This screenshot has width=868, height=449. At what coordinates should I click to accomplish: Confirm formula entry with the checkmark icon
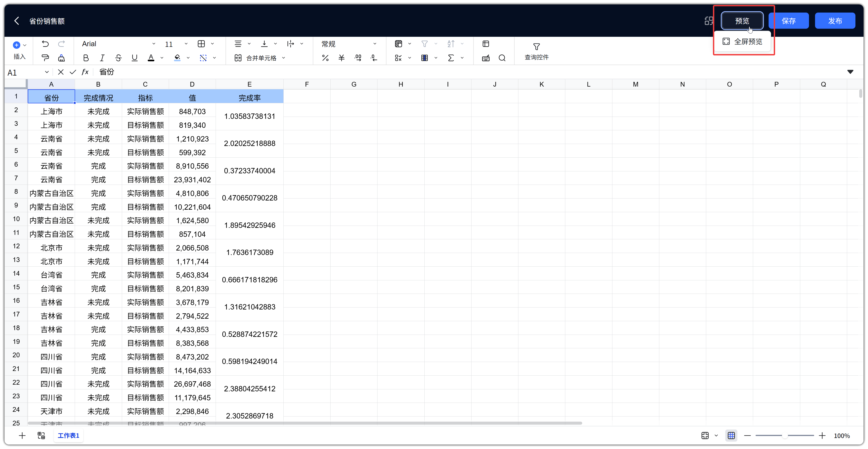[x=73, y=72]
